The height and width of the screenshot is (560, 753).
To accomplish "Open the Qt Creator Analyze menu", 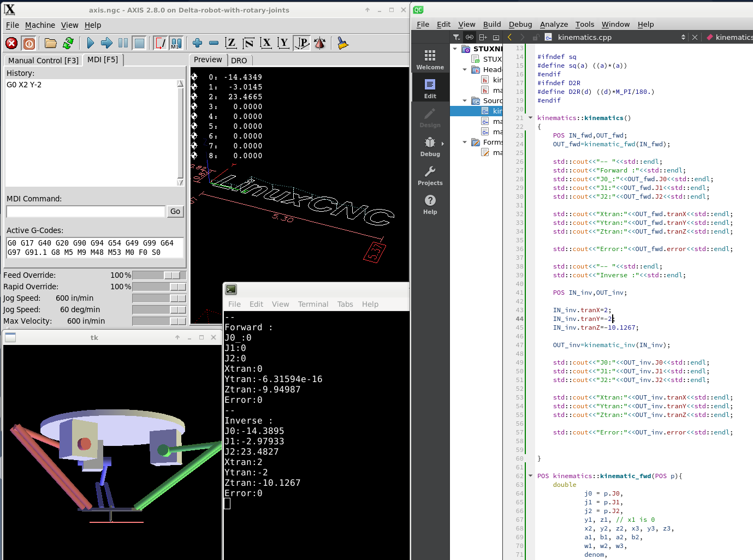I will 554,25.
